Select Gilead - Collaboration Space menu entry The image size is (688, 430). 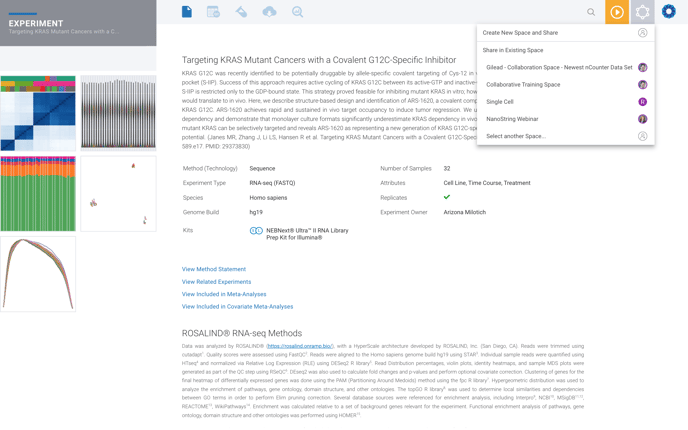point(566,68)
